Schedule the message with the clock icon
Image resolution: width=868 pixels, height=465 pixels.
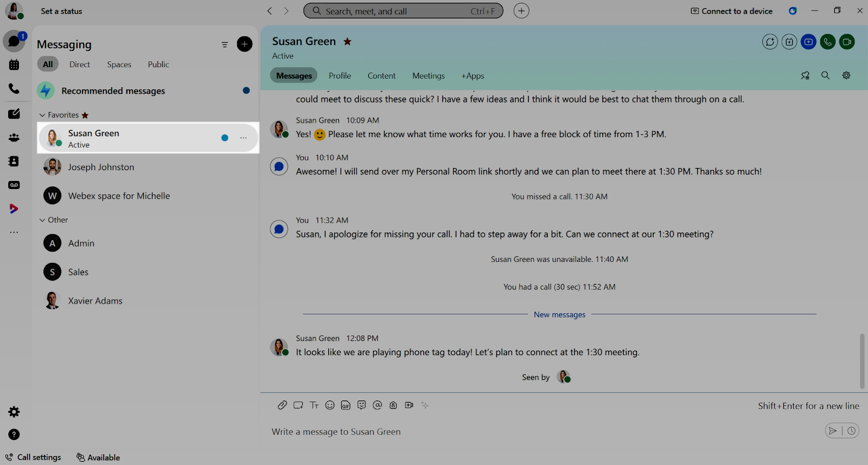click(852, 431)
